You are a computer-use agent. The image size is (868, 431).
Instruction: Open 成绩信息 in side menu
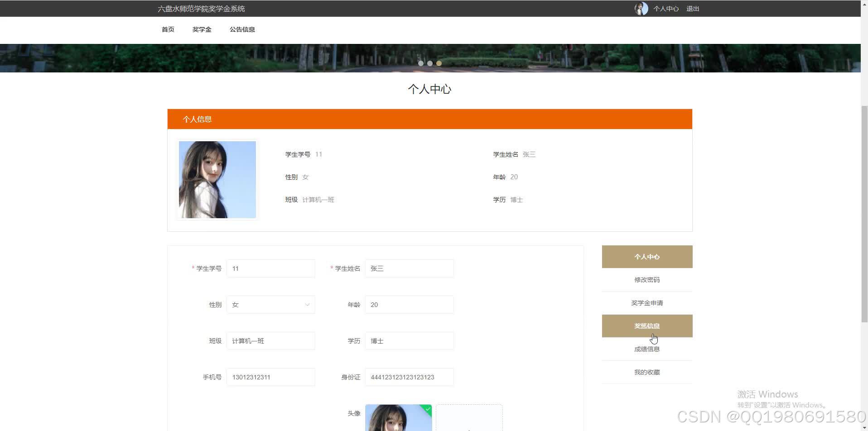pos(647,349)
